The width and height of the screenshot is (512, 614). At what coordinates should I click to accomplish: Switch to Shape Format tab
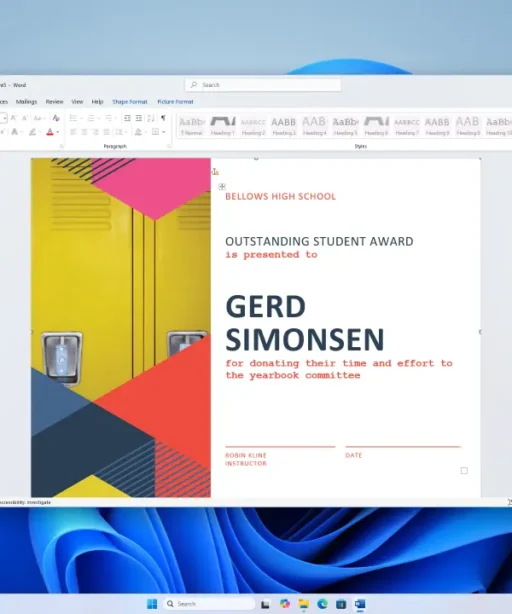[130, 102]
